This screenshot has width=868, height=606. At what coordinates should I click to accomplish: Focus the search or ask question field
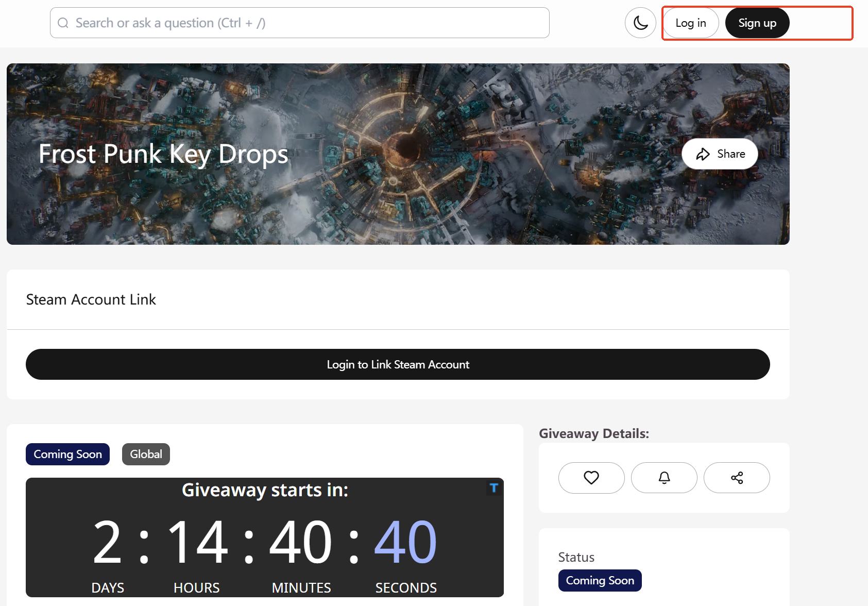[x=309, y=23]
